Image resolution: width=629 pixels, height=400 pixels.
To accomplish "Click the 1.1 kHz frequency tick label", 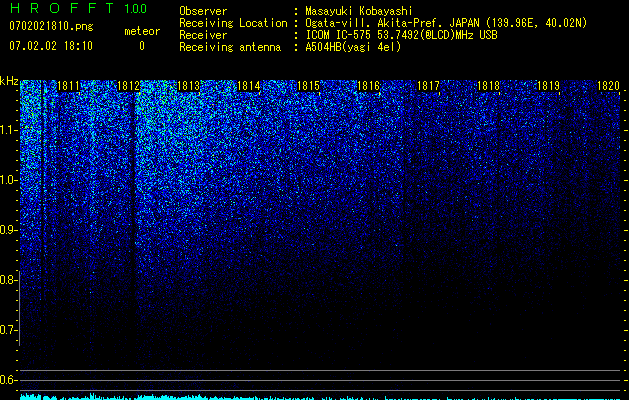I will point(8,130).
